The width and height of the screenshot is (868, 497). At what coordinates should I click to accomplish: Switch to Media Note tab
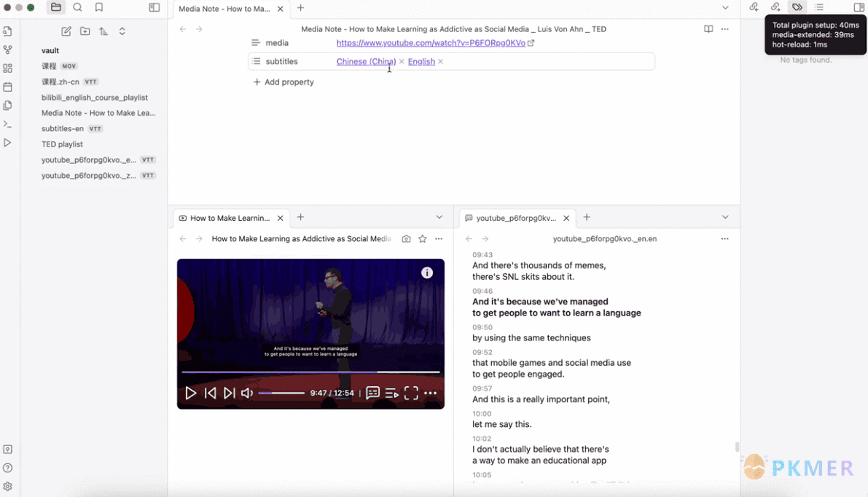[x=224, y=9]
